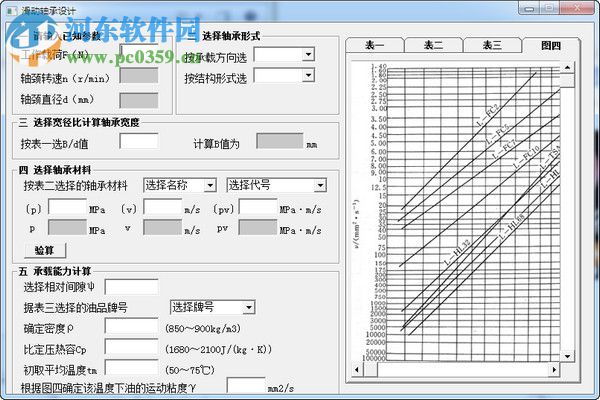600x400 pixels.
Task: Click the calculated pv gray field
Action: click(258, 227)
